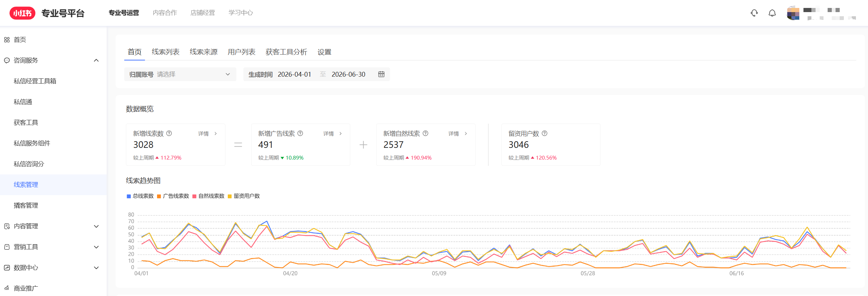
Task: Click the 专业号平台 title text
Action: click(63, 13)
